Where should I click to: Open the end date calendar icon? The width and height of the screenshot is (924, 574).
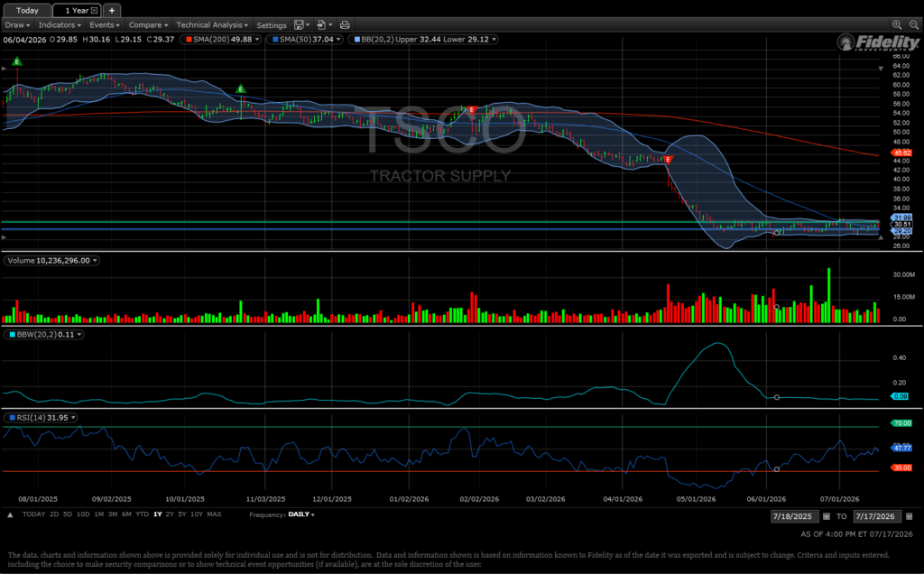(909, 516)
